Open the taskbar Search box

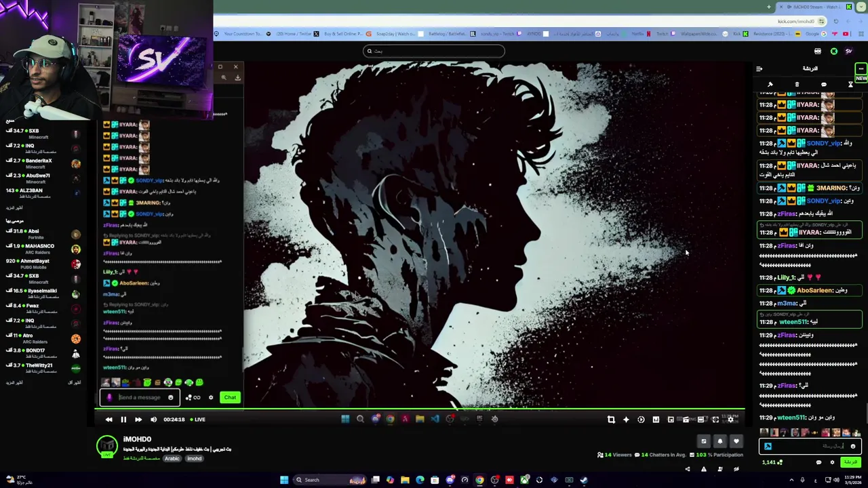point(330,480)
